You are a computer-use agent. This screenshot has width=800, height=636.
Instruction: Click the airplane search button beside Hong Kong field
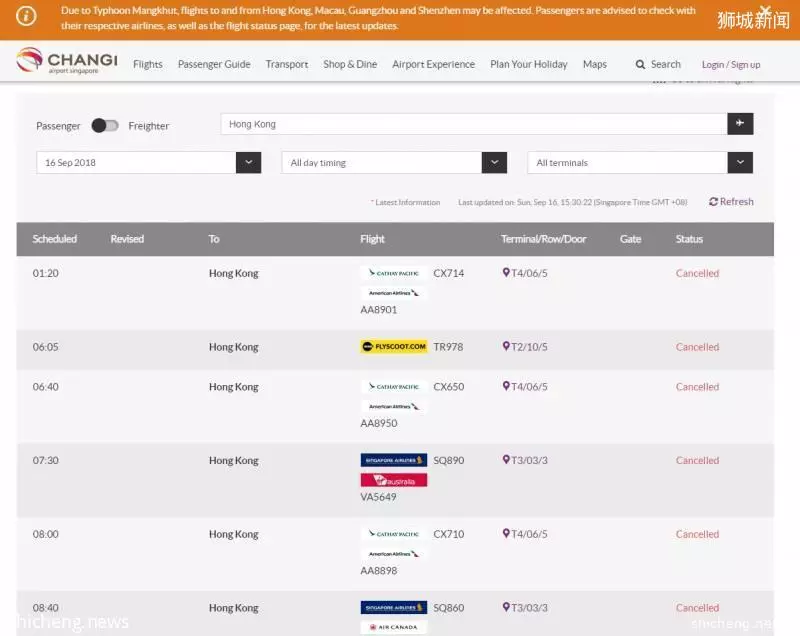[x=740, y=123]
